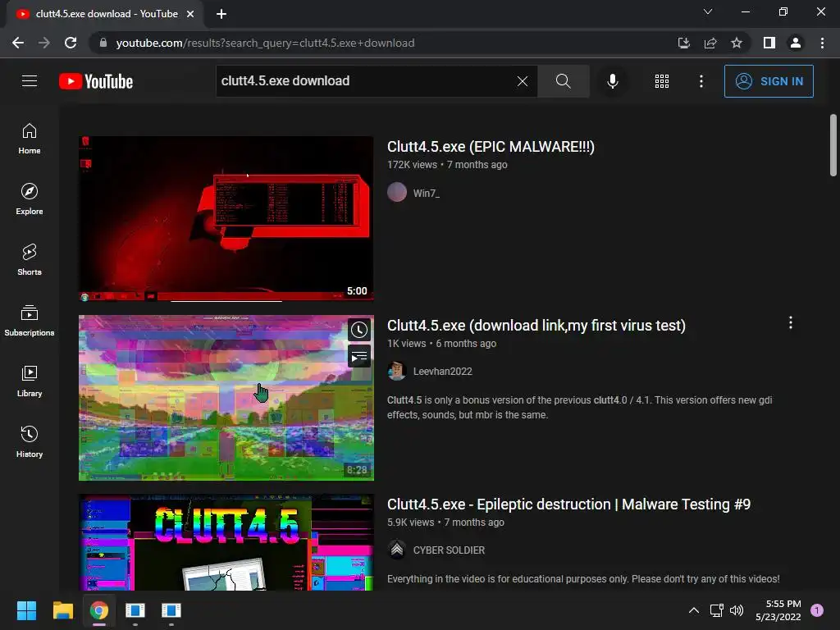
Task: Open the YouTube apps grid
Action: pos(662,81)
